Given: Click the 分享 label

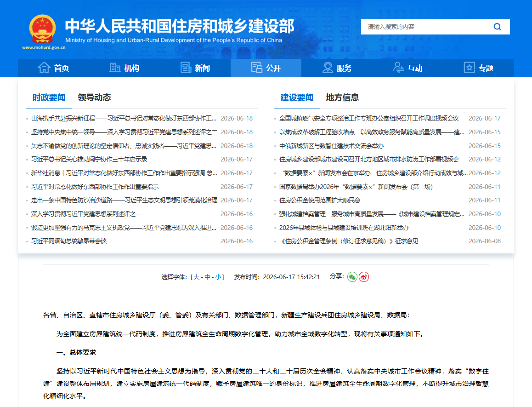Looking at the screenshot, I should pos(337,276).
